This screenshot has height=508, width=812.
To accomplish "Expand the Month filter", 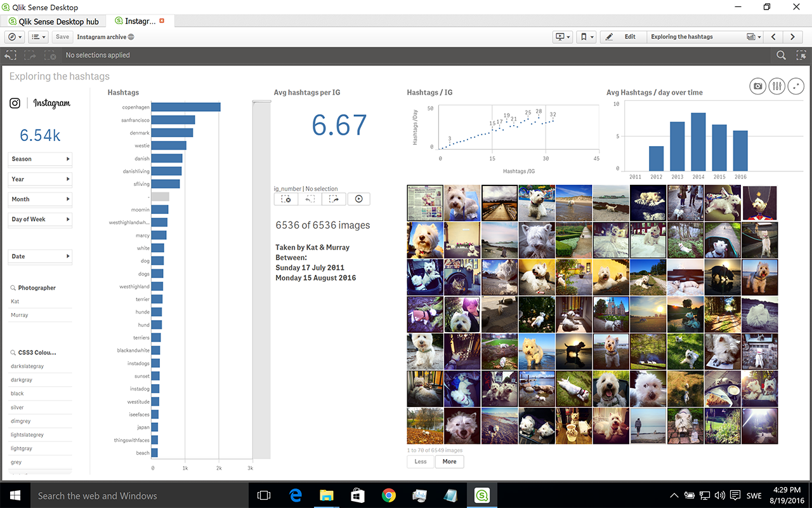I will (40, 199).
